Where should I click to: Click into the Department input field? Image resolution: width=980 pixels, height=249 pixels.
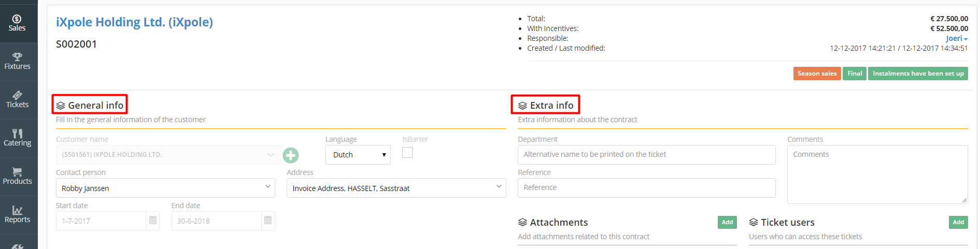point(647,154)
